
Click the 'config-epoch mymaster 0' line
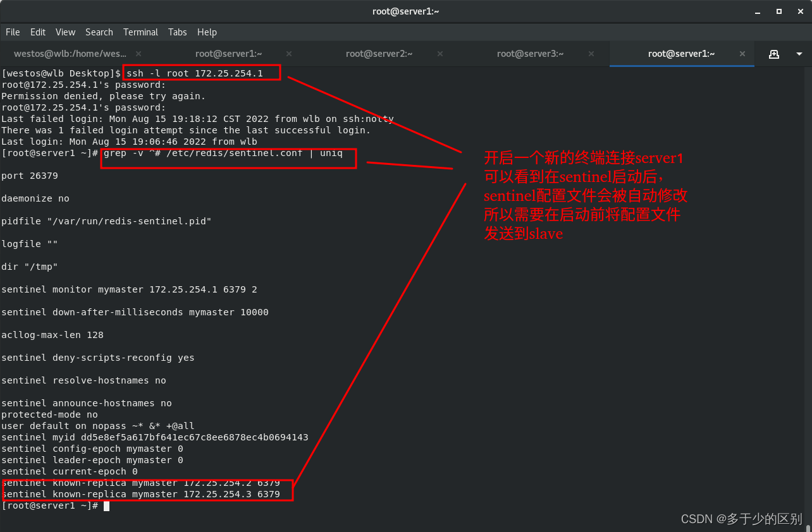pyautogui.click(x=92, y=449)
